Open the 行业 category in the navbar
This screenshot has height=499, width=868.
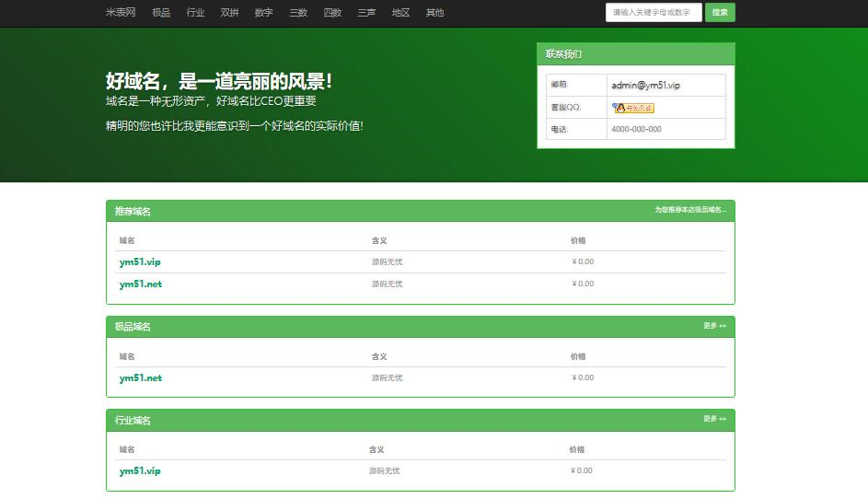point(195,13)
